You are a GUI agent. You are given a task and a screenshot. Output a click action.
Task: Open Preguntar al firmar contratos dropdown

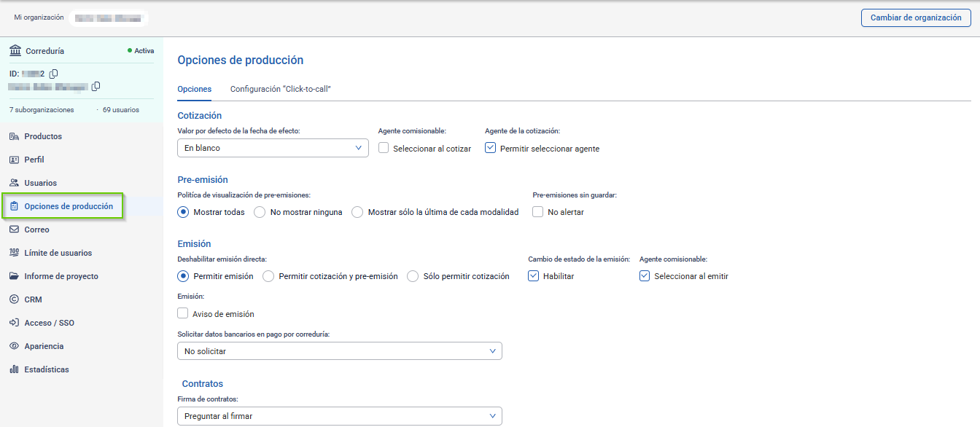tap(340, 416)
